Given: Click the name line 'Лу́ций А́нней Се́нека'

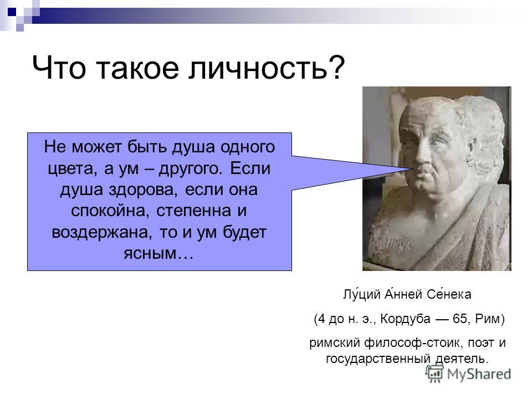Looking at the screenshot, I should click(407, 294).
